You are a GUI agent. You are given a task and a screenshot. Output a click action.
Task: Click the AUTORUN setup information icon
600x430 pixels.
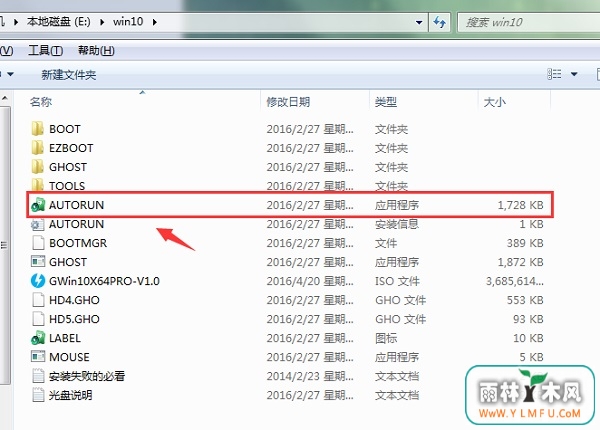[38, 224]
